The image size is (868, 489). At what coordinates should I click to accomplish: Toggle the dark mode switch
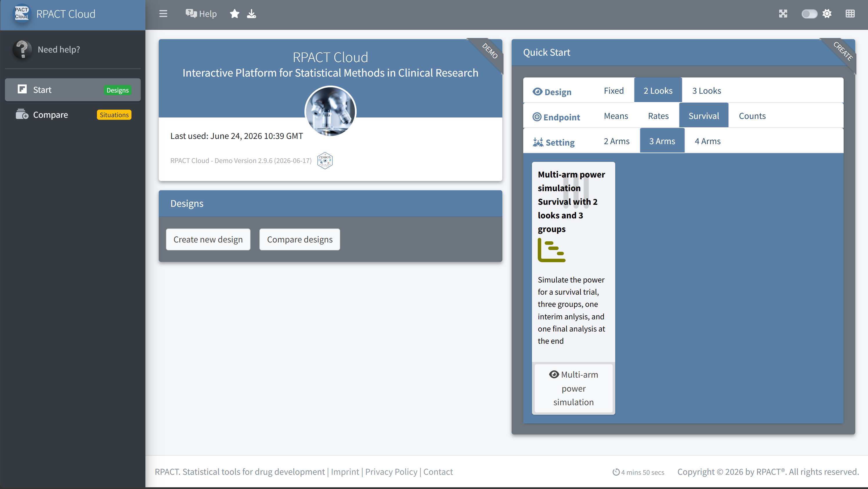tap(809, 14)
